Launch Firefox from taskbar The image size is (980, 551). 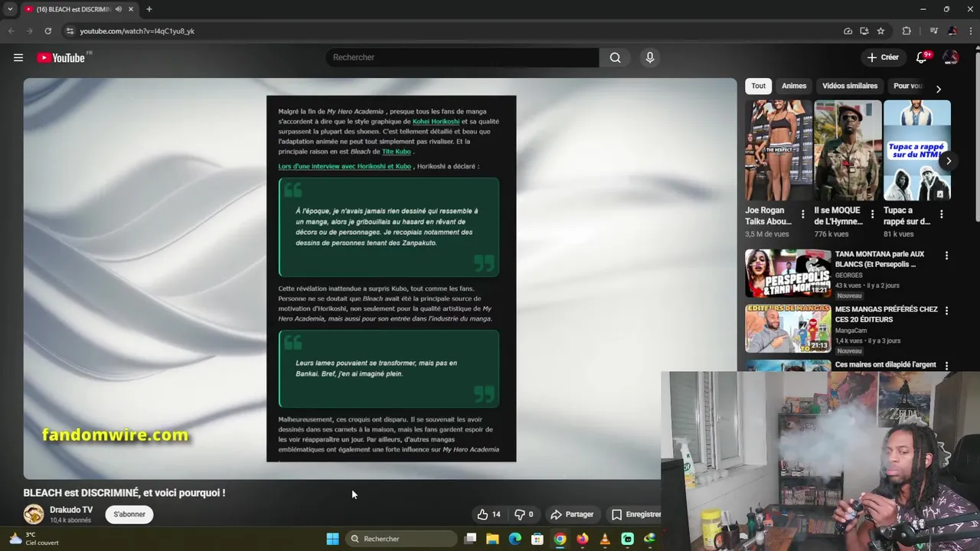[x=583, y=539]
